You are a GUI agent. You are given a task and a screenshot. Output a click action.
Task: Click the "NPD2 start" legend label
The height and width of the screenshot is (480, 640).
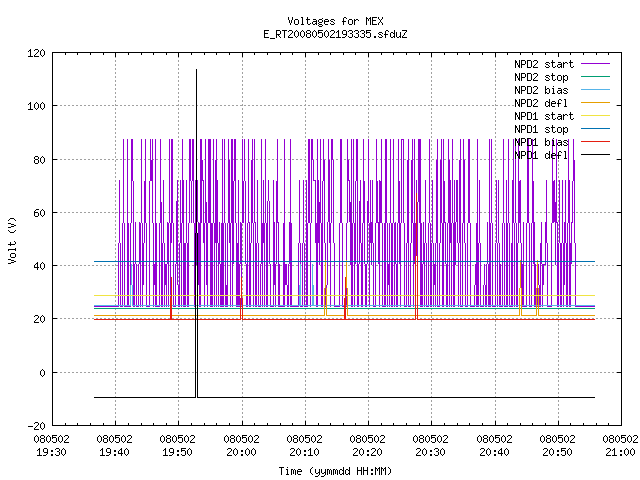(x=544, y=64)
